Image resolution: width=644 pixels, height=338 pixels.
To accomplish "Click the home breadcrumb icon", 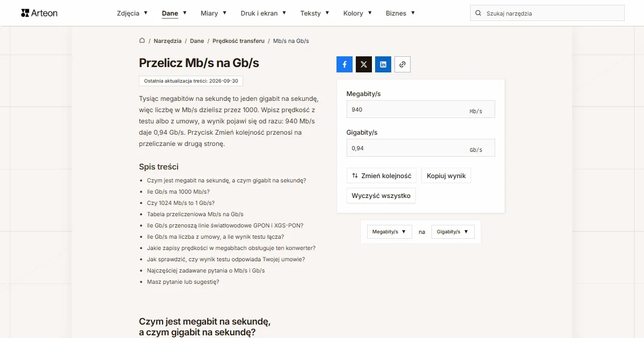I will [x=142, y=40].
